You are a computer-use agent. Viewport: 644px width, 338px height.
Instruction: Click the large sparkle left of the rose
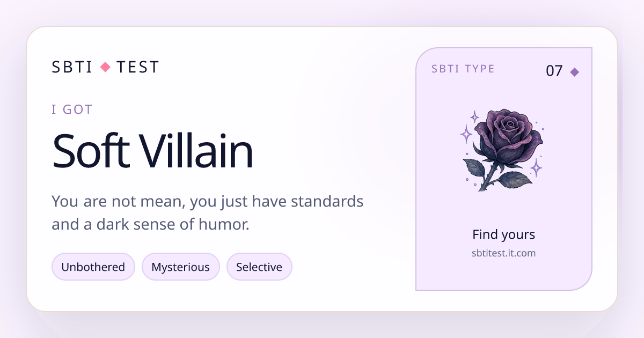[466, 133]
